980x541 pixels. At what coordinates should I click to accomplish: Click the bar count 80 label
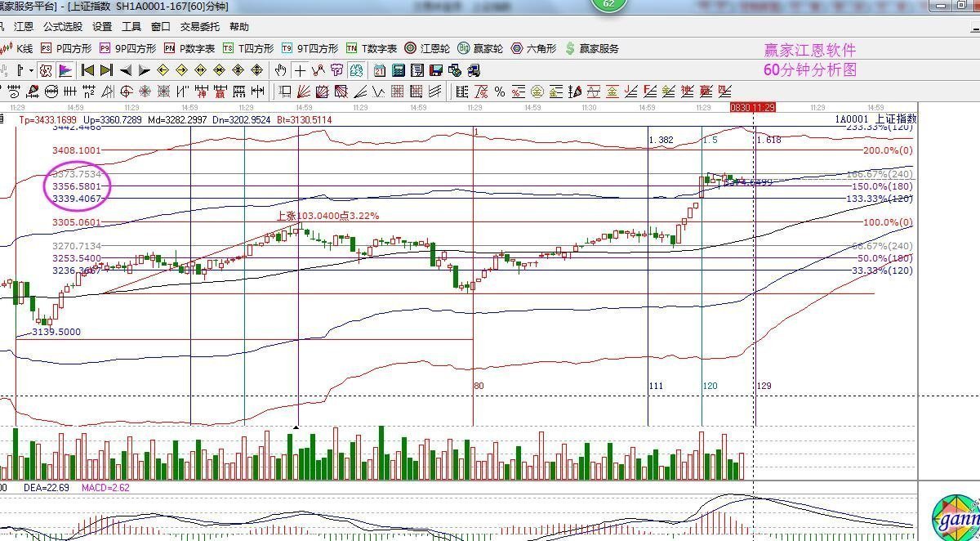479,386
